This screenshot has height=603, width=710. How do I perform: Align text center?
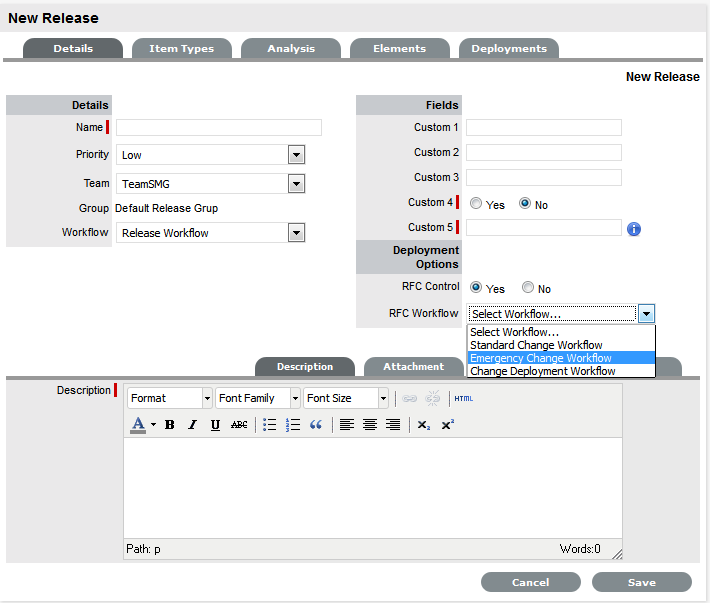(x=370, y=425)
